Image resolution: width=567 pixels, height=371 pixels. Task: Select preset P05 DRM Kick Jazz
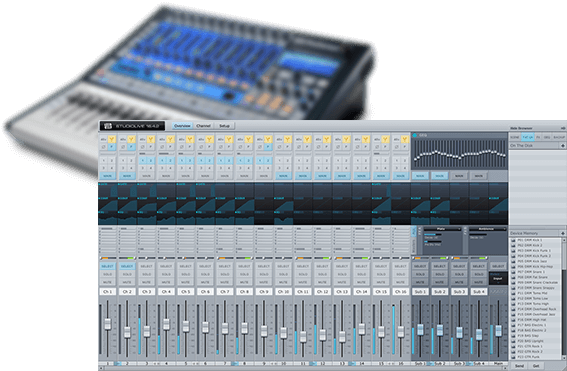[x=532, y=261]
